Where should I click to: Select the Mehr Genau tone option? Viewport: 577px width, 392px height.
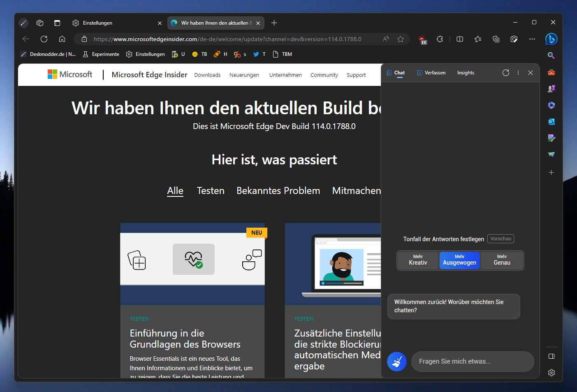502,260
